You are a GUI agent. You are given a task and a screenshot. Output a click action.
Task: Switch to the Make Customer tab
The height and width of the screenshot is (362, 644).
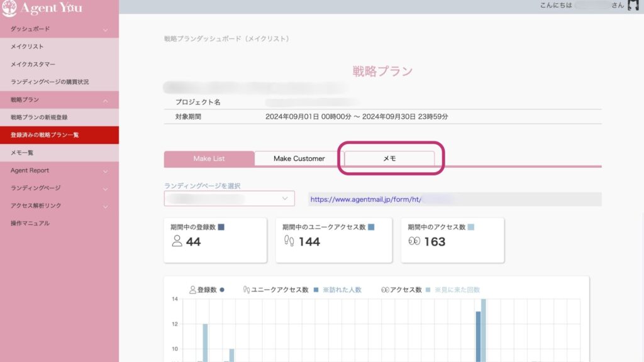[299, 158]
